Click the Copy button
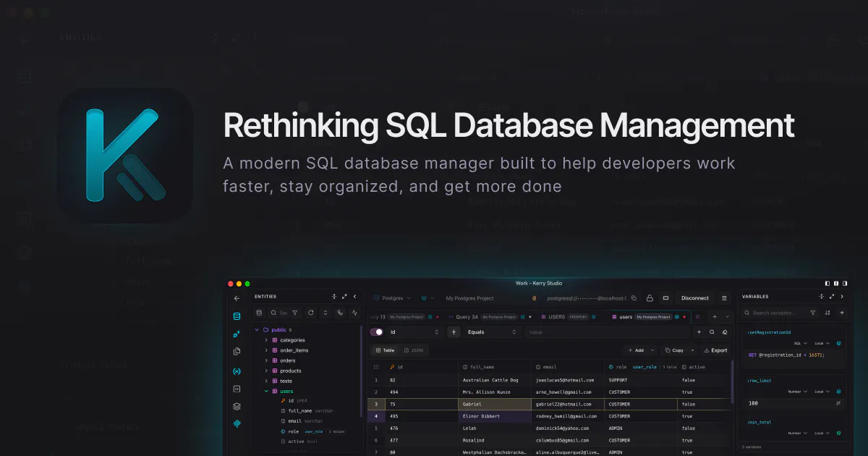The height and width of the screenshot is (456, 868). pyautogui.click(x=674, y=350)
